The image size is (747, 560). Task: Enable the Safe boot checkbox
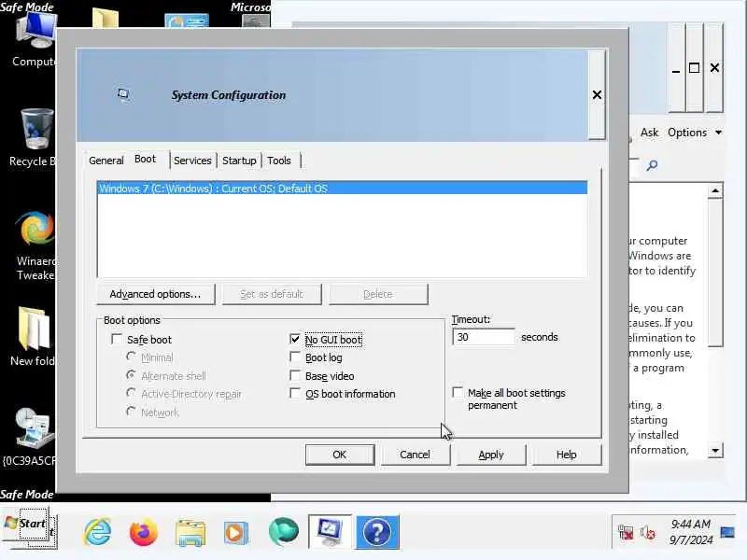[117, 339]
